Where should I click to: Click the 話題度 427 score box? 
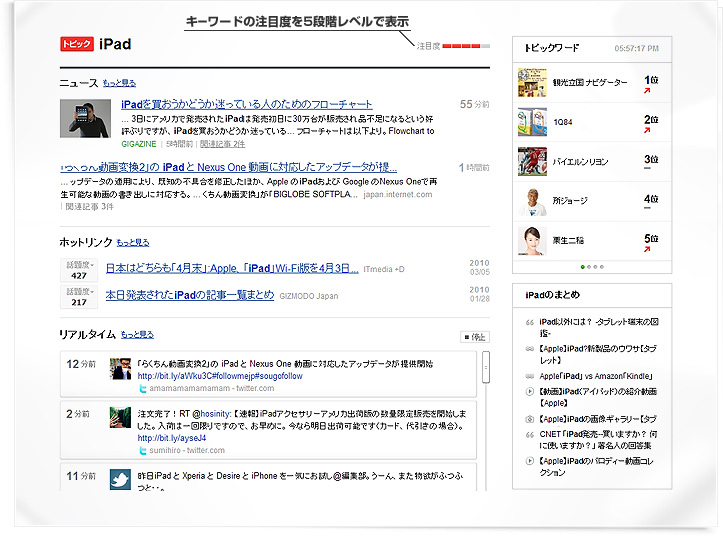point(79,270)
